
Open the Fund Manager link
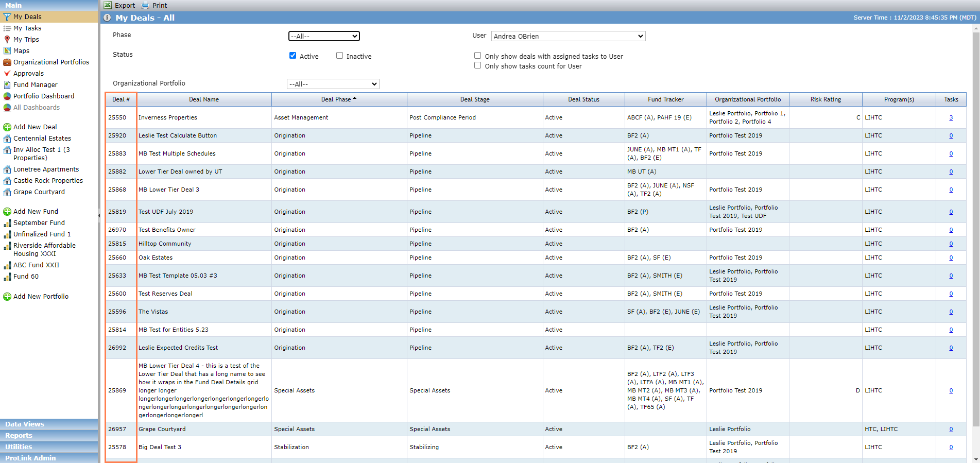[36, 85]
